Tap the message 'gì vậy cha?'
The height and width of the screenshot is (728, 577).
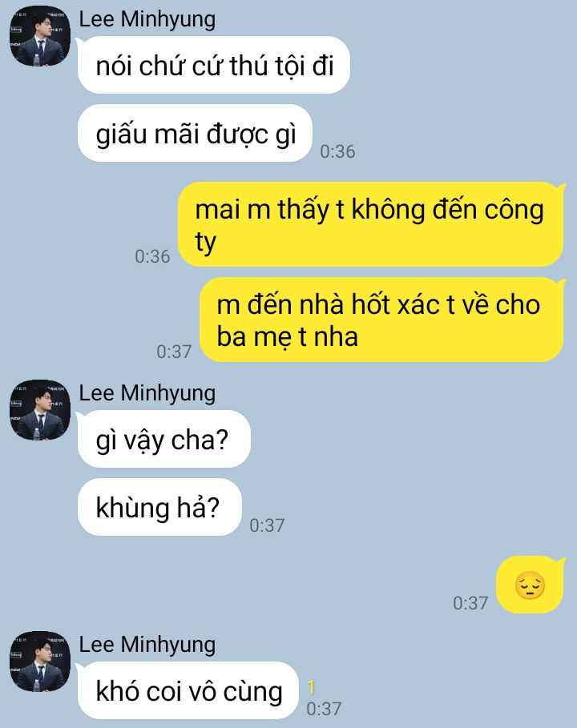[164, 439]
